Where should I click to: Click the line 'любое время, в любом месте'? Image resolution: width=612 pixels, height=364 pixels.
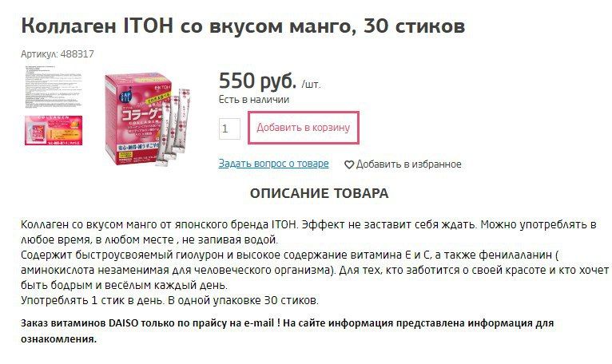click(149, 239)
